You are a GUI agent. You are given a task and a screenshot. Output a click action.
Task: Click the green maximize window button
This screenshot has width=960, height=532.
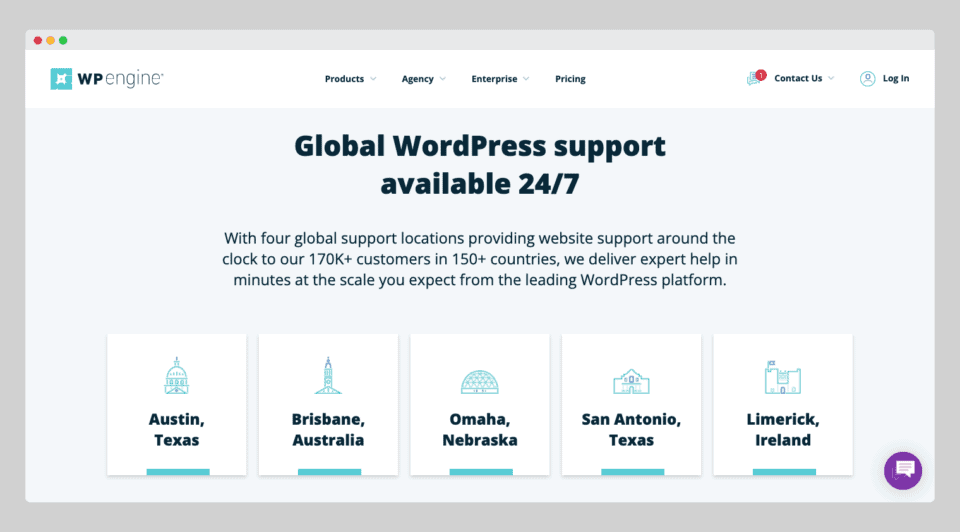(x=63, y=40)
